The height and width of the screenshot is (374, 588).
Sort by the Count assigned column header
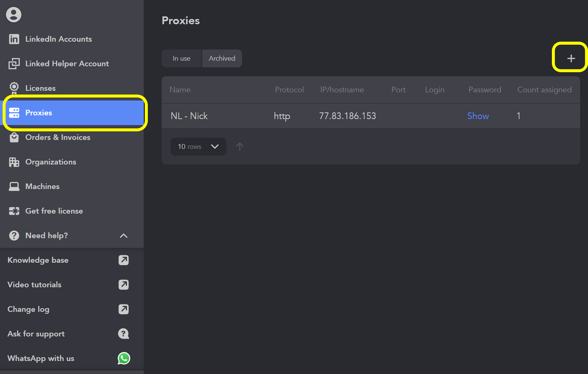pyautogui.click(x=544, y=90)
